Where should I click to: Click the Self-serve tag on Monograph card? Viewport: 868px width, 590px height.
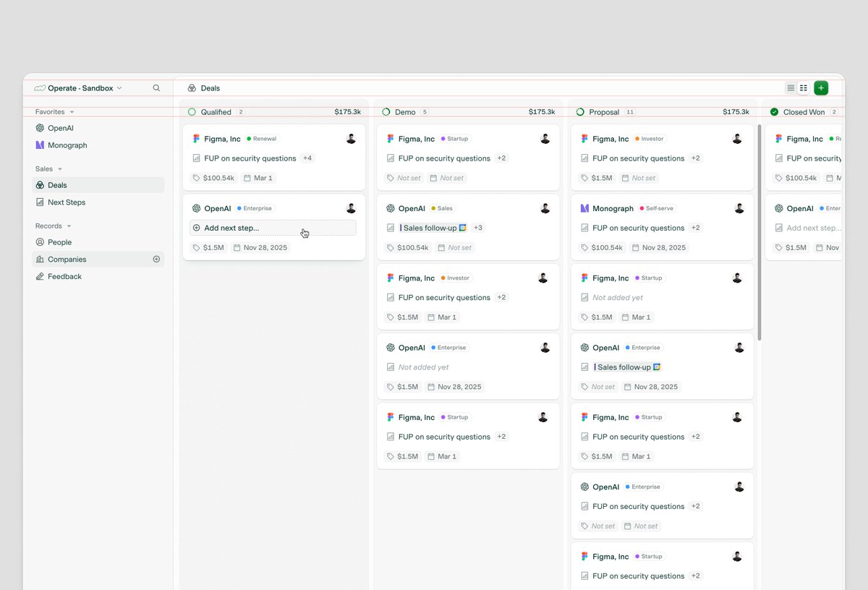(656, 208)
